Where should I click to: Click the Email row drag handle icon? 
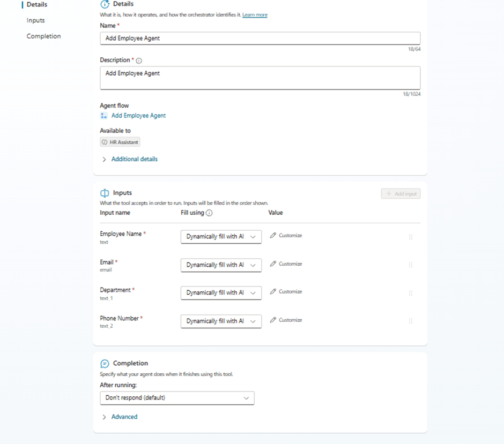pos(411,265)
